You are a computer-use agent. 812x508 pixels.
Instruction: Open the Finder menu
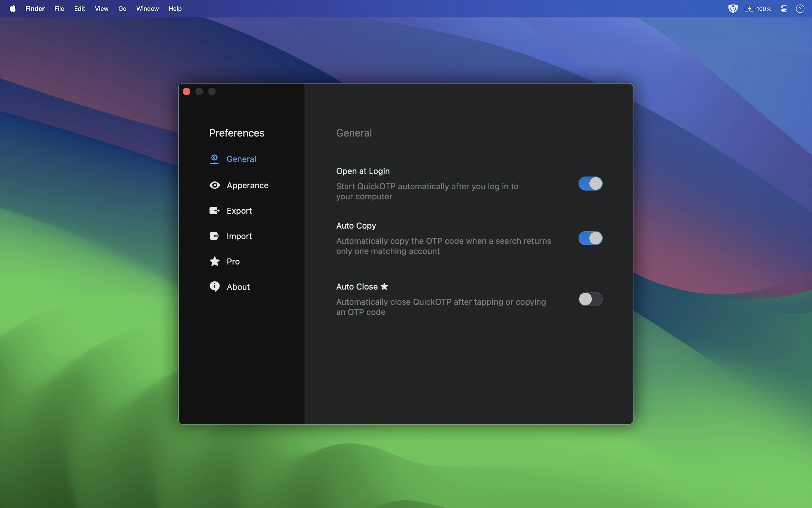click(35, 9)
